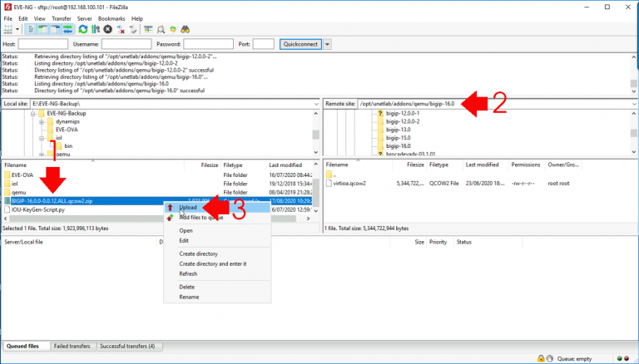This screenshot has height=364, width=639.
Task: Collapse the EVE-NG-Backup tree node
Action: [33, 114]
